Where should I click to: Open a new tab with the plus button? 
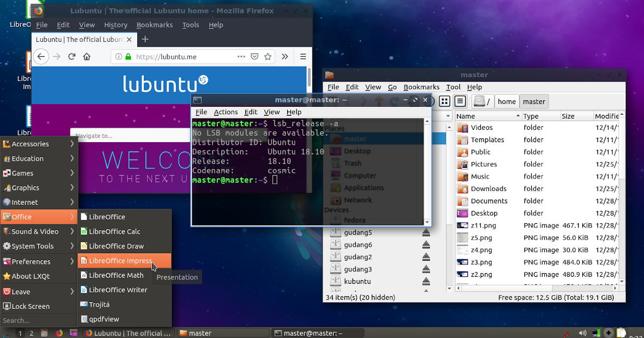[x=145, y=39]
